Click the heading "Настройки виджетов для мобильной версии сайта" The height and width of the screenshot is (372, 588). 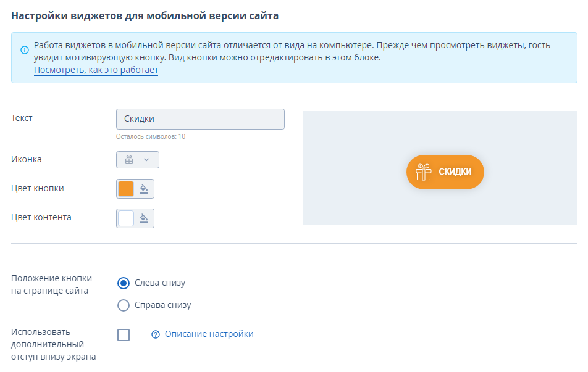pyautogui.click(x=145, y=16)
